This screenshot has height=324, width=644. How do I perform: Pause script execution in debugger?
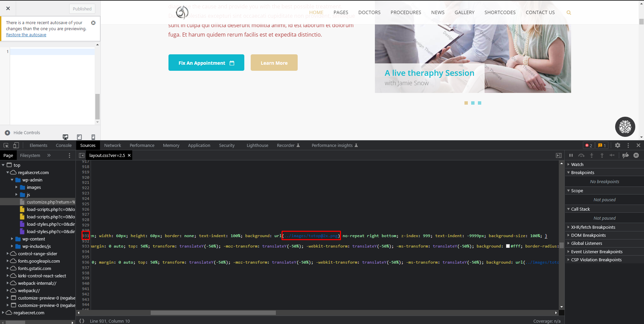571,155
